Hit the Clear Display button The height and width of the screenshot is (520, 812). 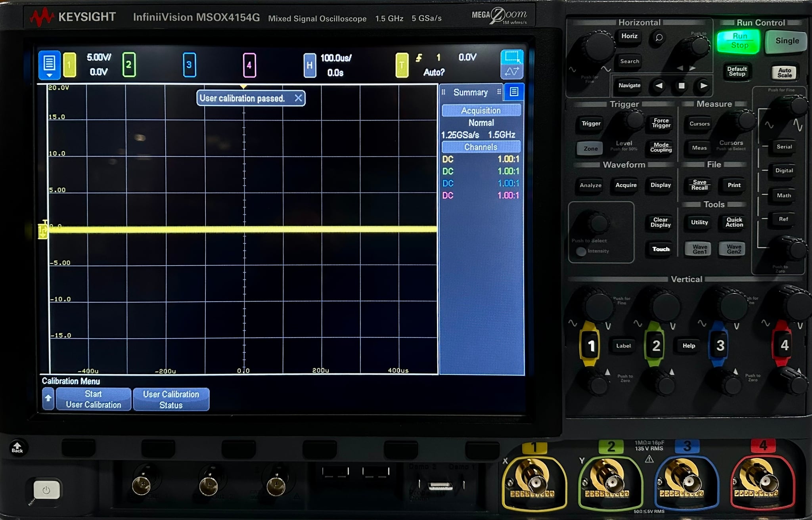660,222
